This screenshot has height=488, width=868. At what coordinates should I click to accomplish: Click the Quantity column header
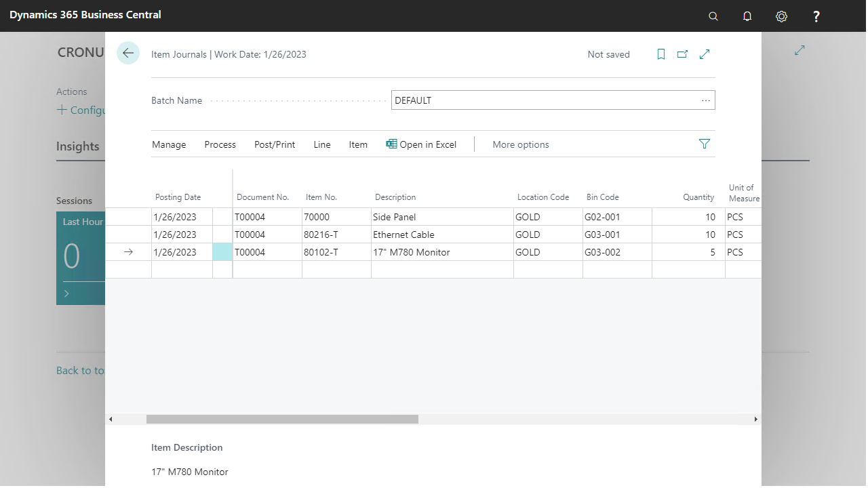[x=698, y=197]
